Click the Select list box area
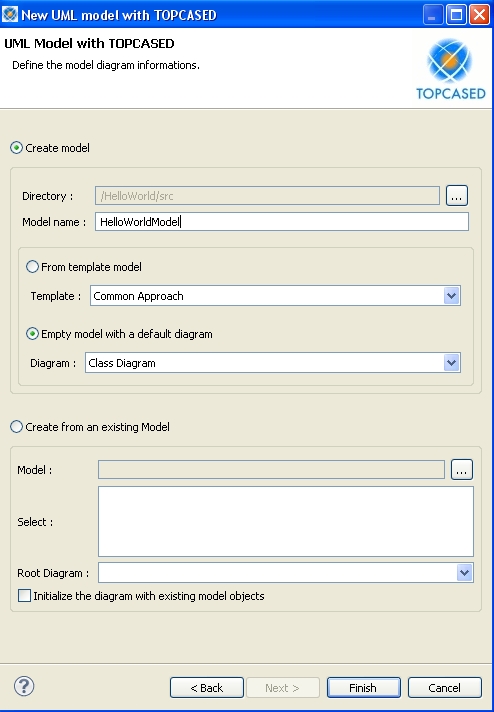This screenshot has width=494, height=712. coord(286,521)
